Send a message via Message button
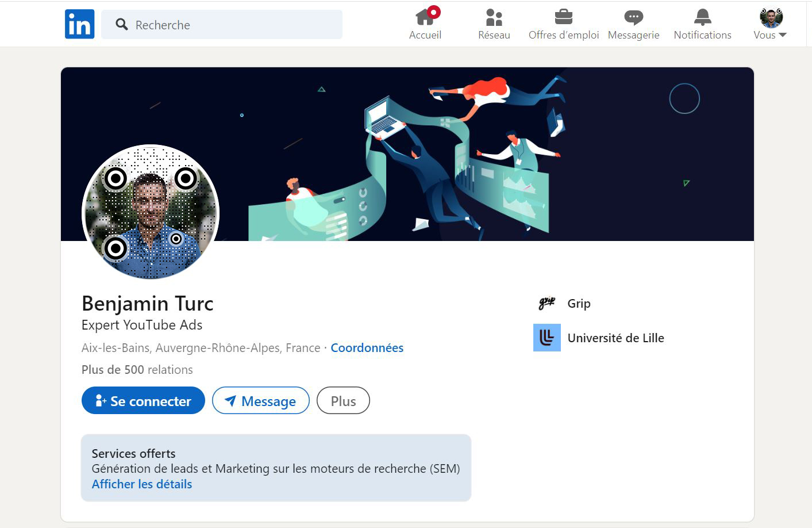Viewport: 812px width, 528px height. point(260,401)
